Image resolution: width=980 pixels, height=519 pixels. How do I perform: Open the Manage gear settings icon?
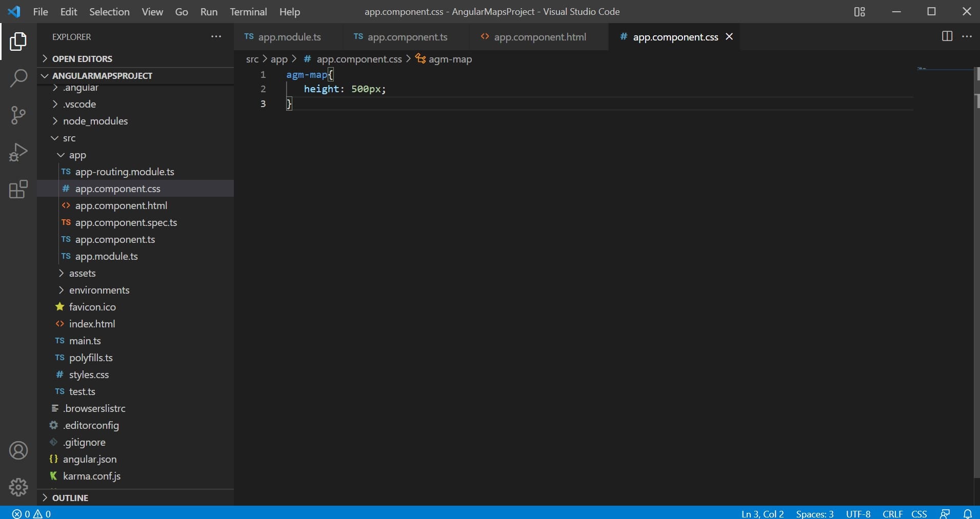[18, 487]
